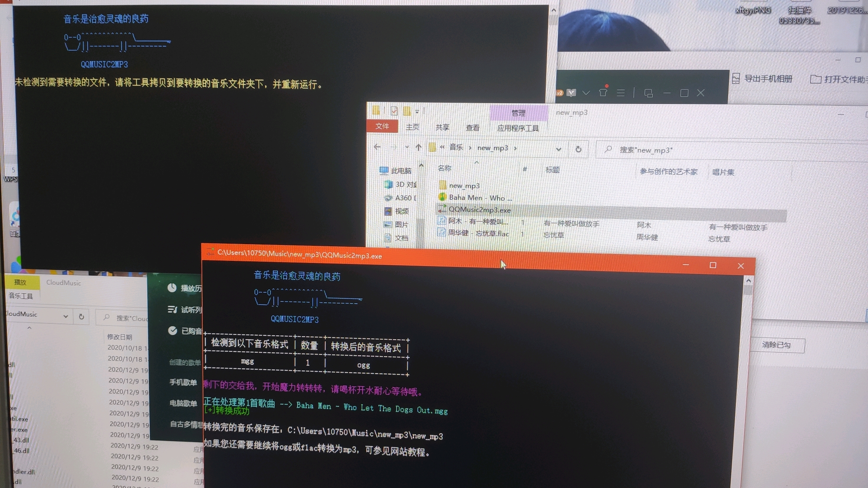This screenshot has width=868, height=488.
Task: Click 导出手机相册 button
Action: coord(763,79)
